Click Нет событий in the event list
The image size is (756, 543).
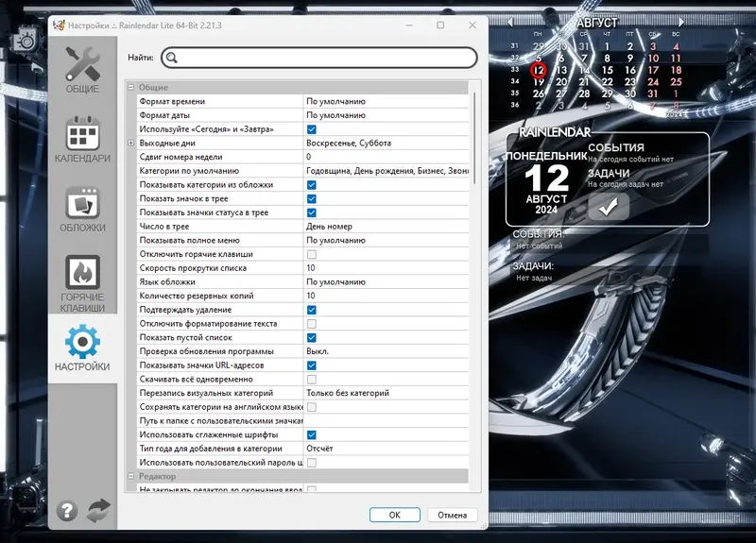coord(539,246)
